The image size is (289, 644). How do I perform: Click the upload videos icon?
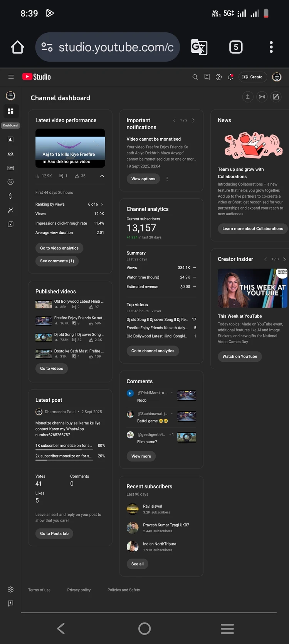pos(248,97)
